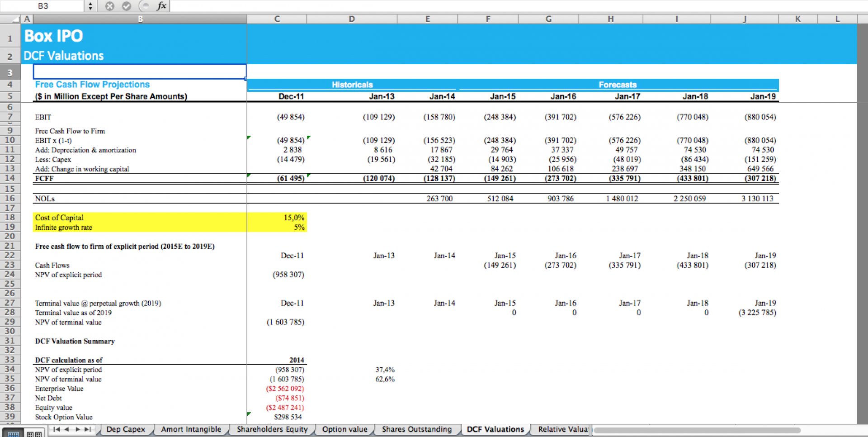Image resolution: width=868 pixels, height=437 pixels.
Task: Select column D header
Action: click(352, 19)
